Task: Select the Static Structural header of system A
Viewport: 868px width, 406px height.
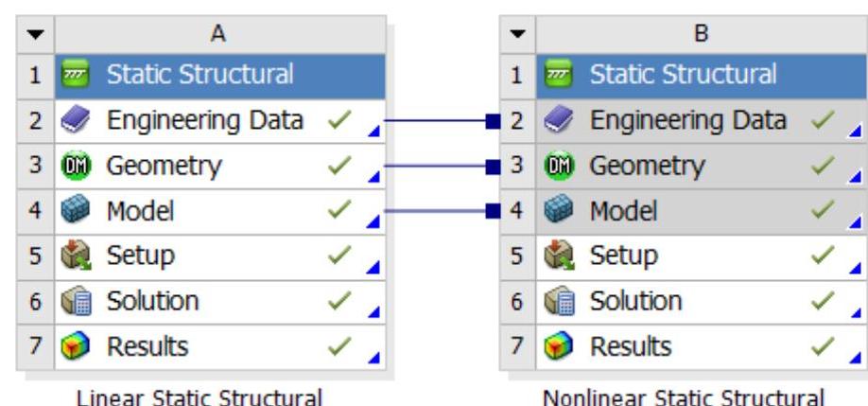Action: point(200,76)
